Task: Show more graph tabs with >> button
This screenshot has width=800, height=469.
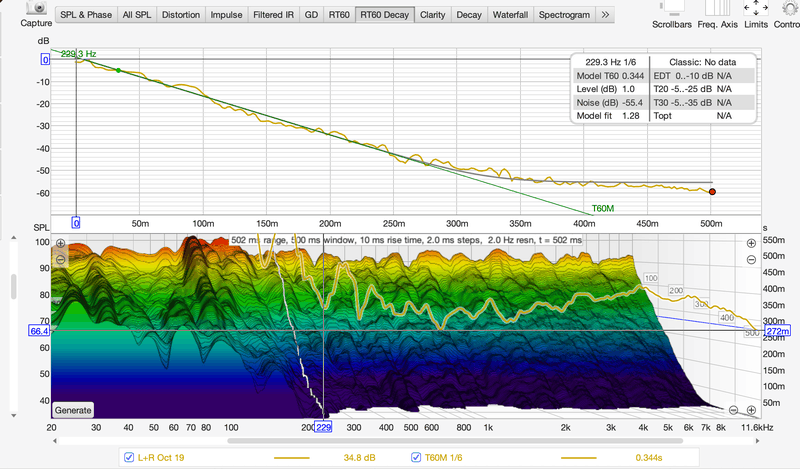Action: [x=605, y=15]
